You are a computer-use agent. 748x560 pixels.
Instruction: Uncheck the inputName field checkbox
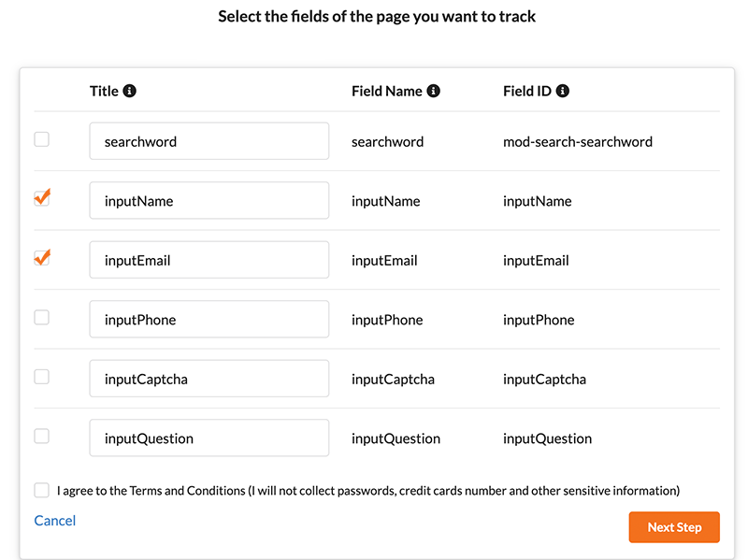point(42,198)
